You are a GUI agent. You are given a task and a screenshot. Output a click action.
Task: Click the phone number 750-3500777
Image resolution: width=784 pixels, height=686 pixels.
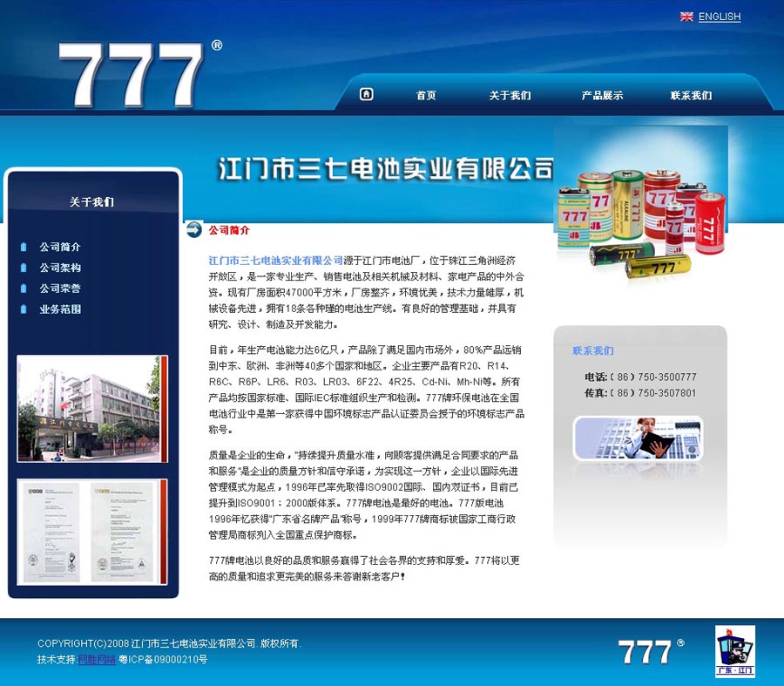click(667, 377)
